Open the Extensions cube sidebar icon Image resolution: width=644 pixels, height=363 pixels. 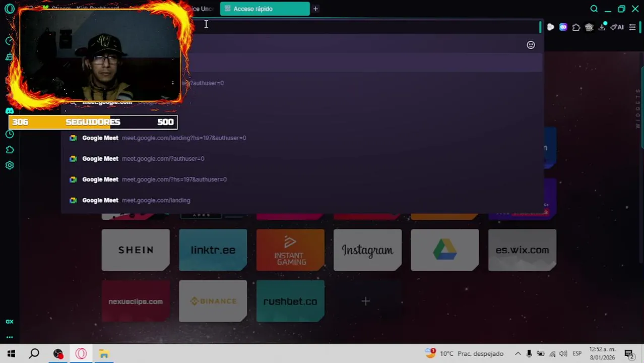click(10, 150)
